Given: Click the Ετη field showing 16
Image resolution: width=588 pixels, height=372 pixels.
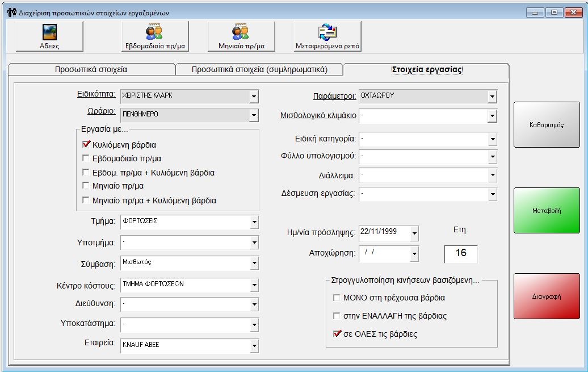Looking at the screenshot, I should click(x=460, y=253).
